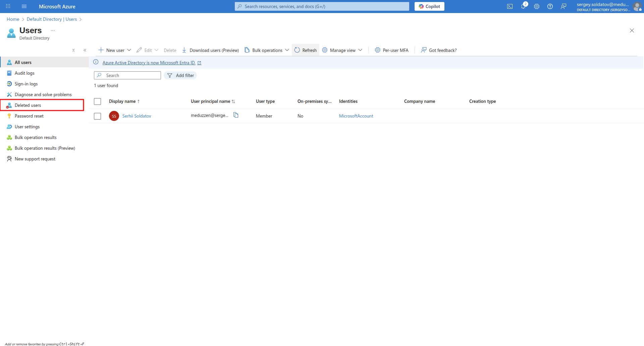Expand the Bulk operations dropdown

coord(287,50)
